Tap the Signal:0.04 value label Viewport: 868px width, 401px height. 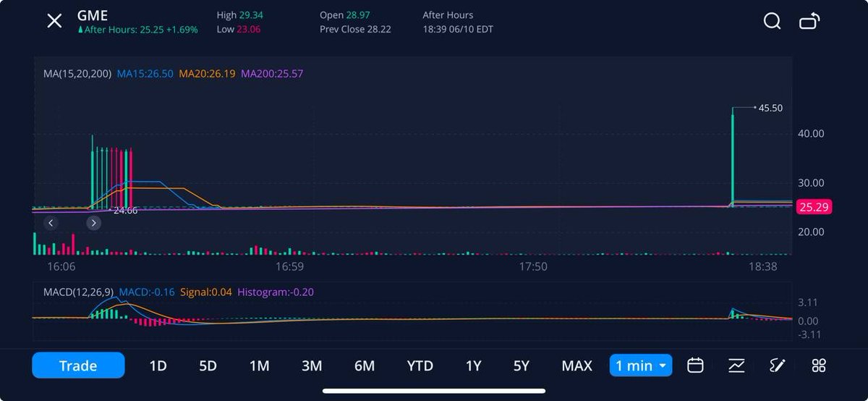pyautogui.click(x=206, y=292)
